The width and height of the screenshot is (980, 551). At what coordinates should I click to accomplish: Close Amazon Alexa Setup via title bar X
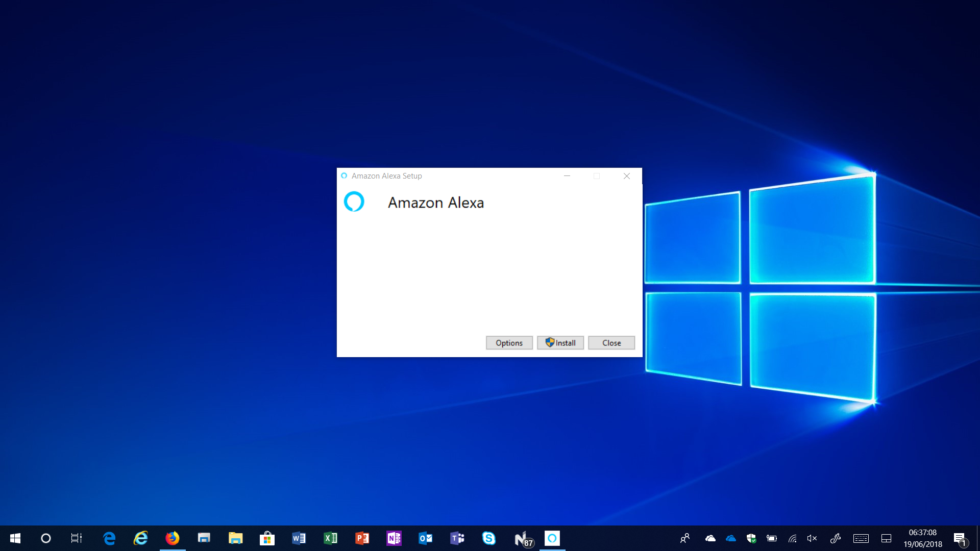[x=627, y=176]
